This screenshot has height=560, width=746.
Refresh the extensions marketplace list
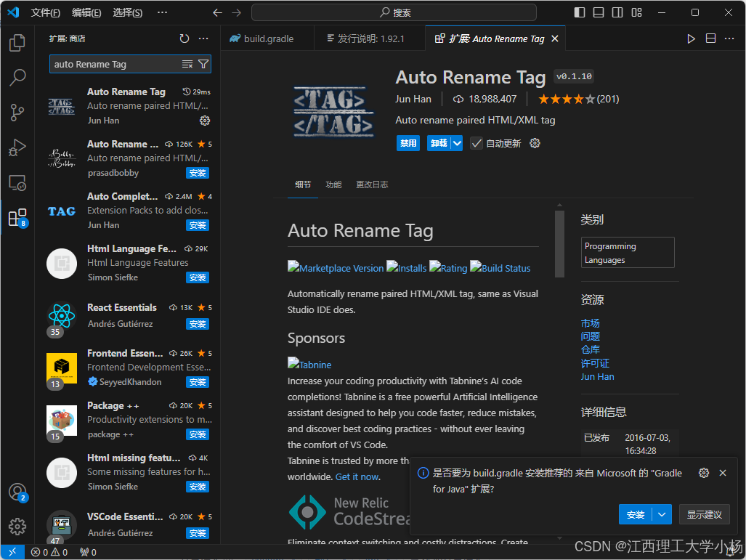pos(184,38)
